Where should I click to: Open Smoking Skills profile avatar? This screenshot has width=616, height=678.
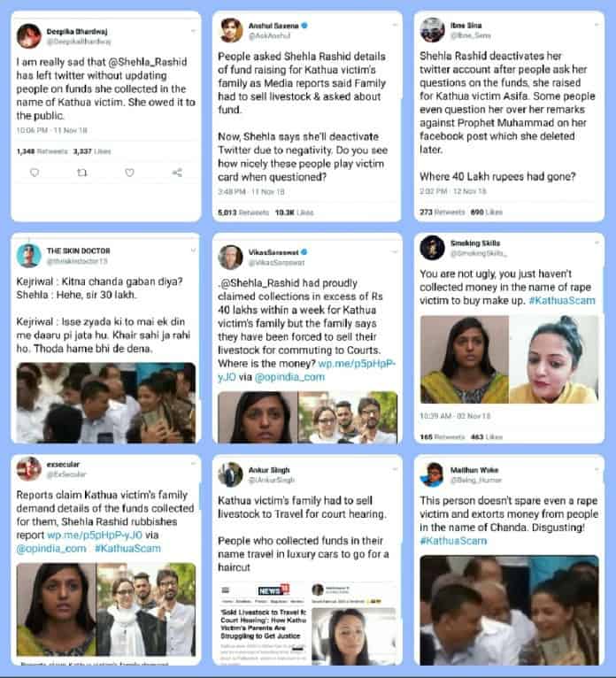(432, 248)
